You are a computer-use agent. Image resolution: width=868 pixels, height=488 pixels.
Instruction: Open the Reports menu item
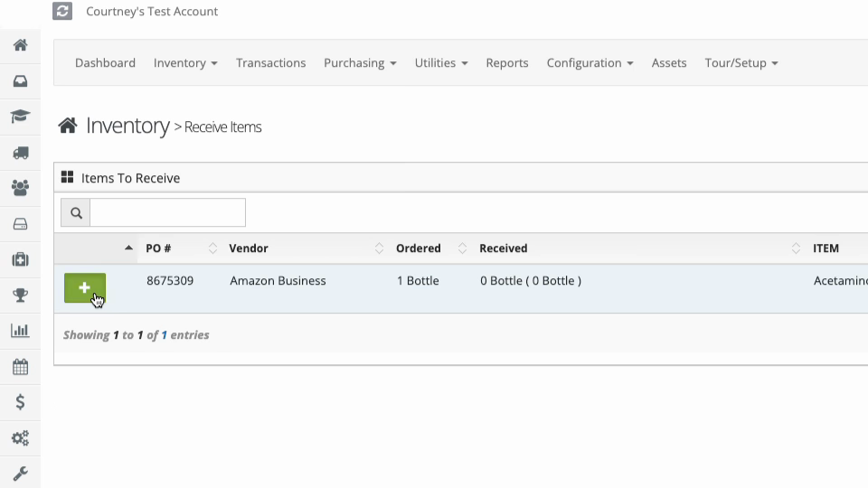coord(507,63)
